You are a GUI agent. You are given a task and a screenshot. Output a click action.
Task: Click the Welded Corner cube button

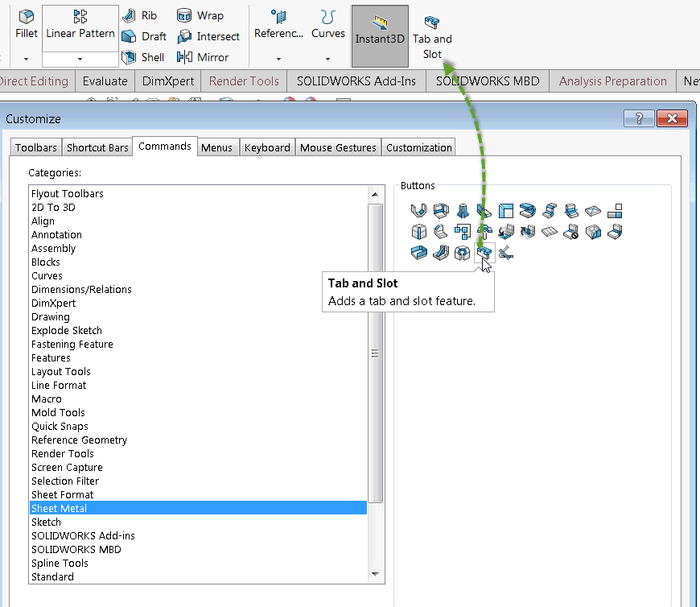[418, 232]
